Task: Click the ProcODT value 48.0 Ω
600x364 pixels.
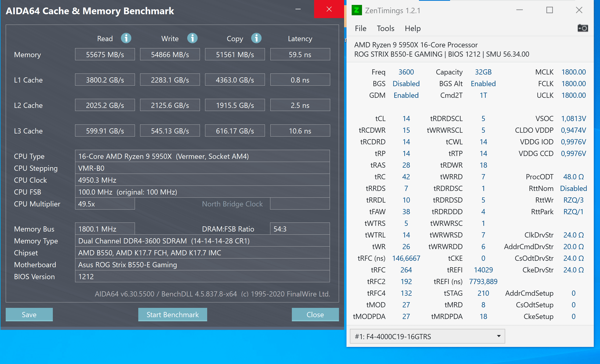Action: 573,177
